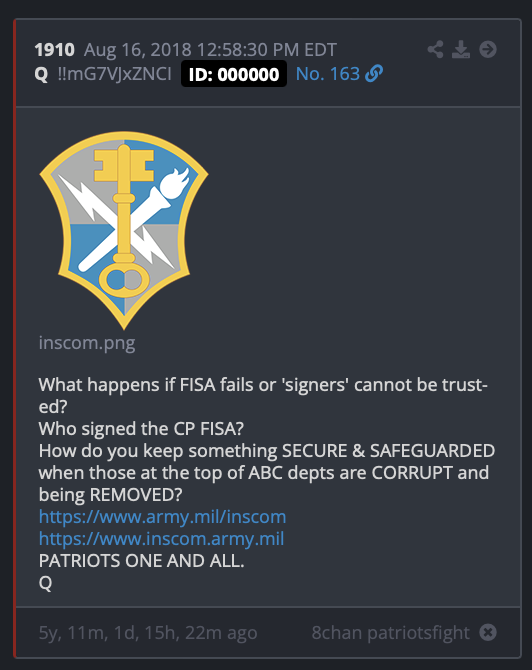Select the tripcode !!mG7VJxZNCI
532x670 pixels.
115,74
